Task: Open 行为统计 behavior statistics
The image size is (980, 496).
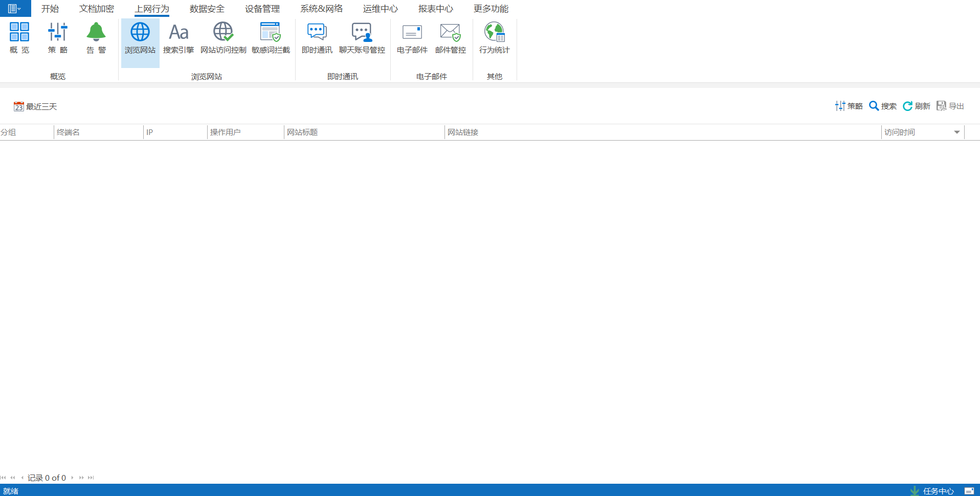Action: [494, 37]
